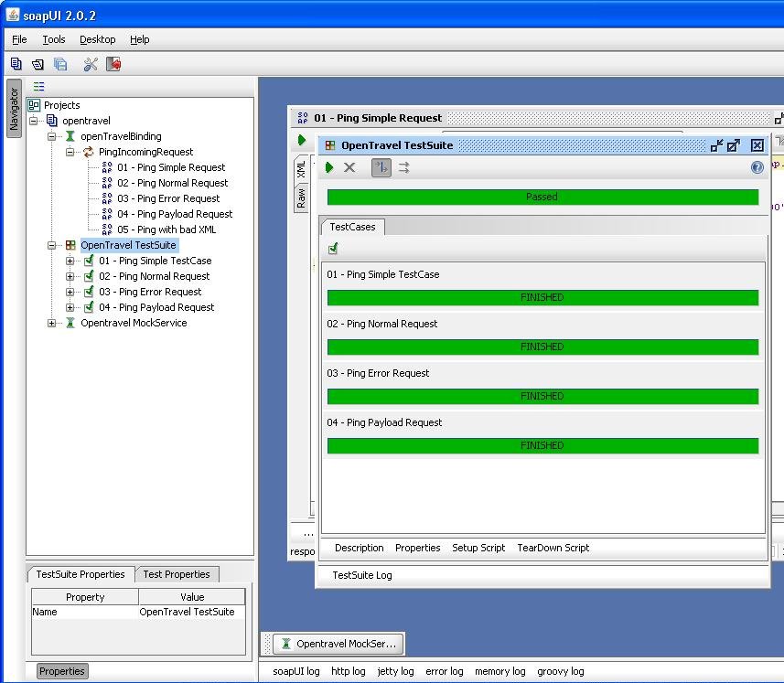Screen dimensions: 784x683
Task: Open the Description tab of TestSuite
Action: (359, 548)
